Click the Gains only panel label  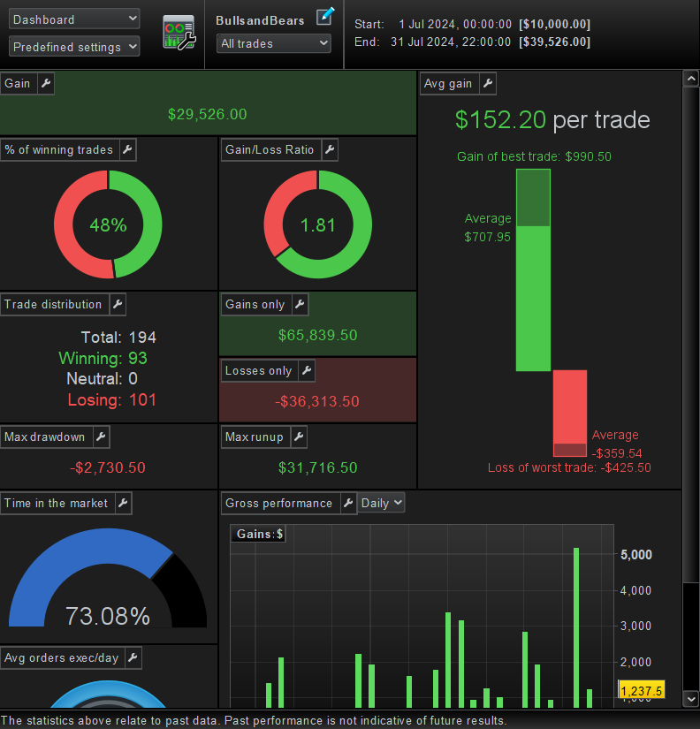point(255,305)
